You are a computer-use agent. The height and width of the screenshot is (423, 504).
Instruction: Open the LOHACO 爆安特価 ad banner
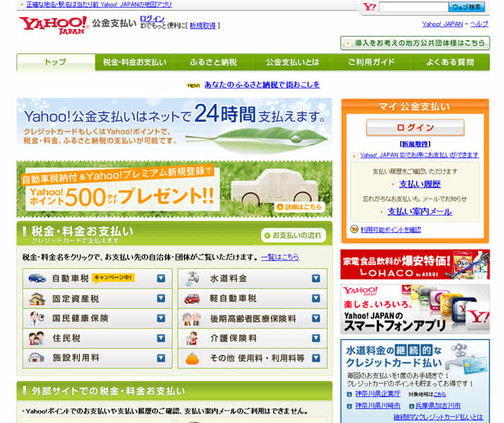415,264
